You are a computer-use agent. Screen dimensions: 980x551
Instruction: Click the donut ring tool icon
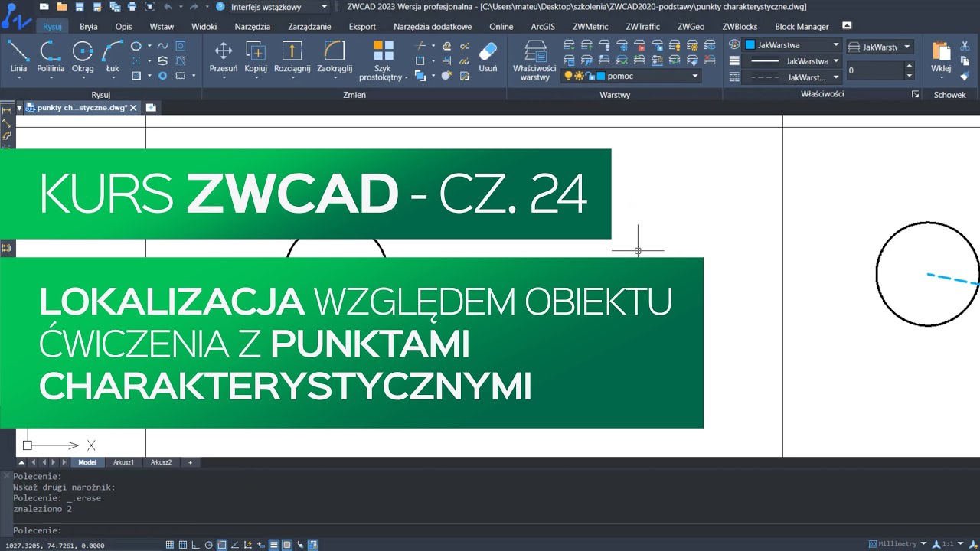pyautogui.click(x=162, y=76)
